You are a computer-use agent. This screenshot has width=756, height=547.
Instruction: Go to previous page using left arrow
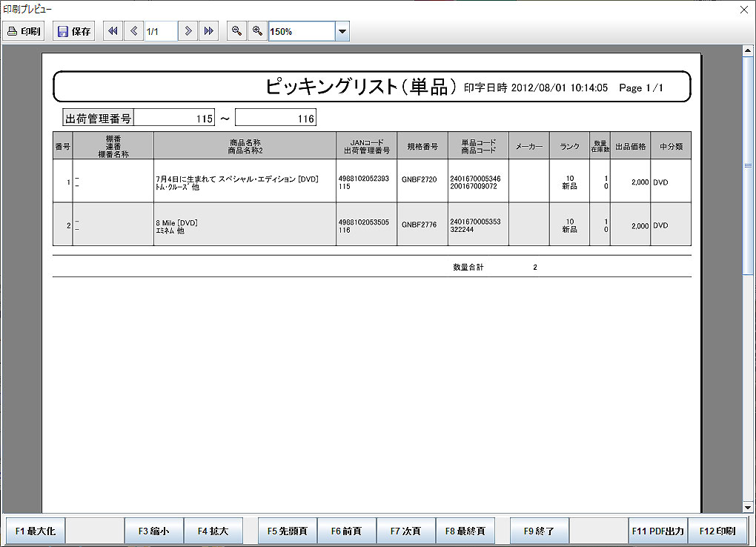pos(133,31)
